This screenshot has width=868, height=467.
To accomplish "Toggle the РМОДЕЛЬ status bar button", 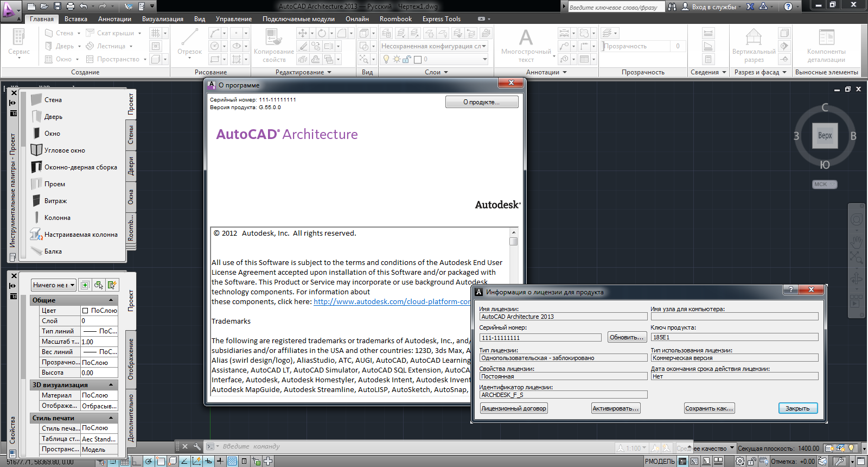I will click(660, 462).
